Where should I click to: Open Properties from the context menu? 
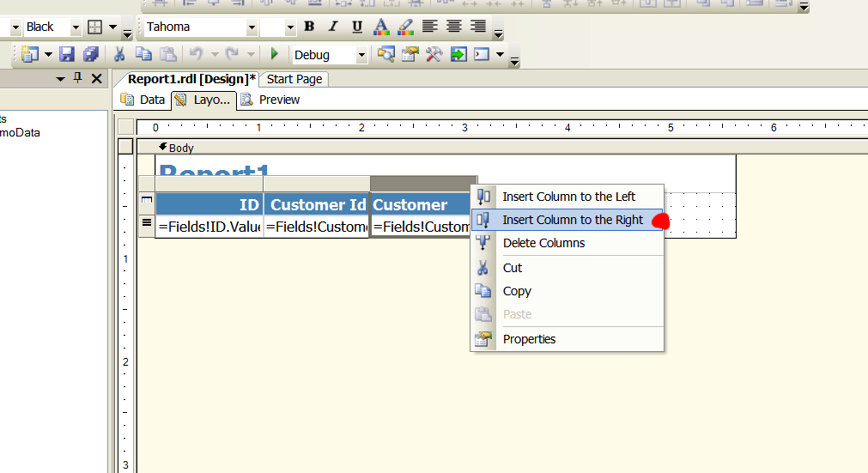tap(568, 339)
